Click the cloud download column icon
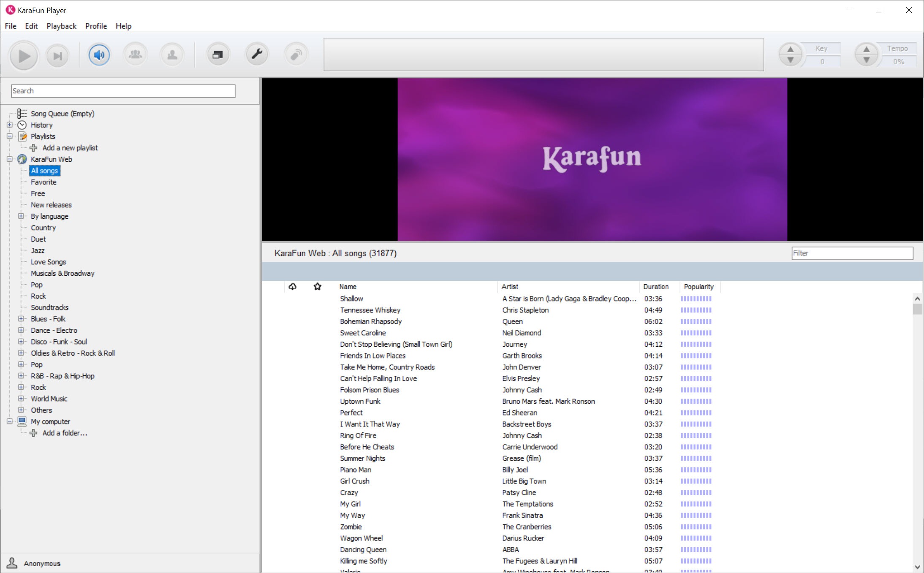Screen dimensions: 924x573 [292, 287]
